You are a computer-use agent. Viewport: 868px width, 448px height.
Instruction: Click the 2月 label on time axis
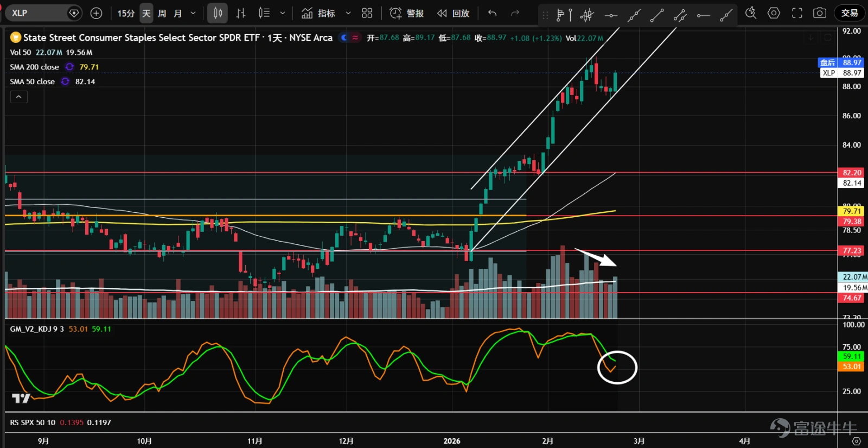tap(548, 441)
